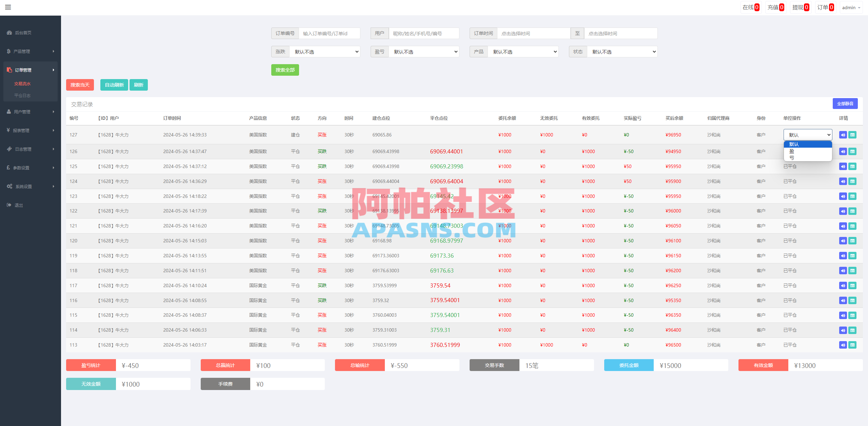Click the 退出 logout icon
The image size is (868, 426).
(9, 205)
